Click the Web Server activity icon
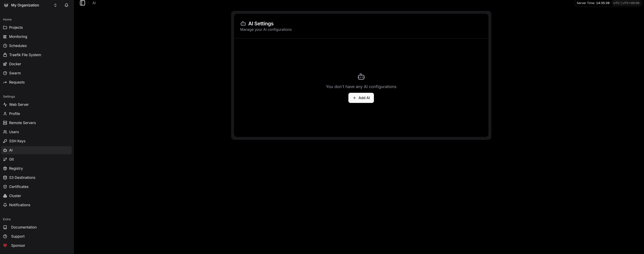 click(5, 105)
